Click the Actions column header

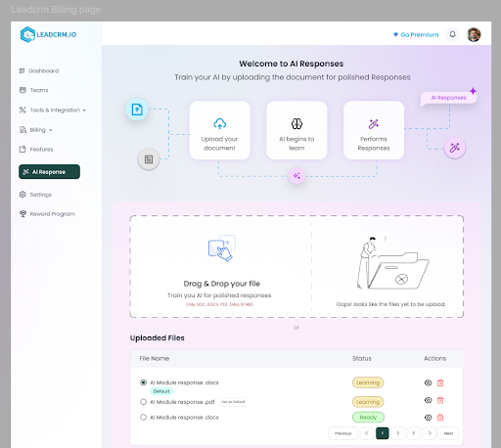pyautogui.click(x=434, y=359)
